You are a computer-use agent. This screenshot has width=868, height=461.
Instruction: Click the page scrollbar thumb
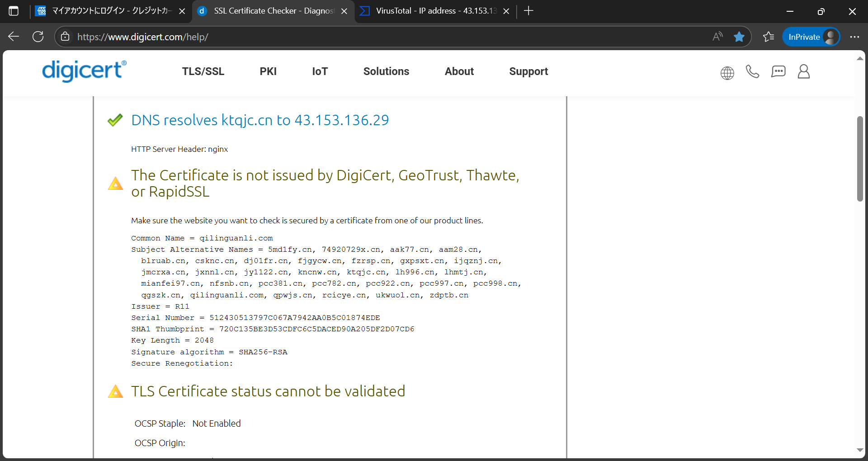(x=860, y=159)
